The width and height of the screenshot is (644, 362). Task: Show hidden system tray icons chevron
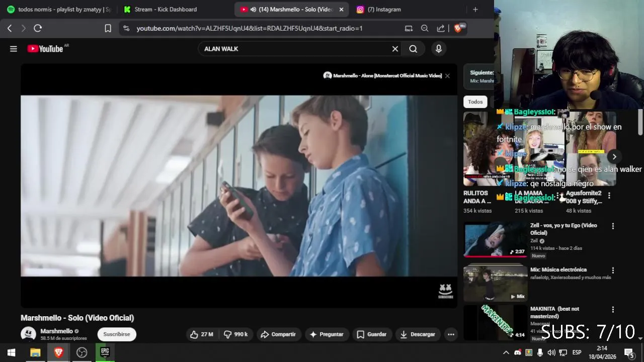pos(506,352)
